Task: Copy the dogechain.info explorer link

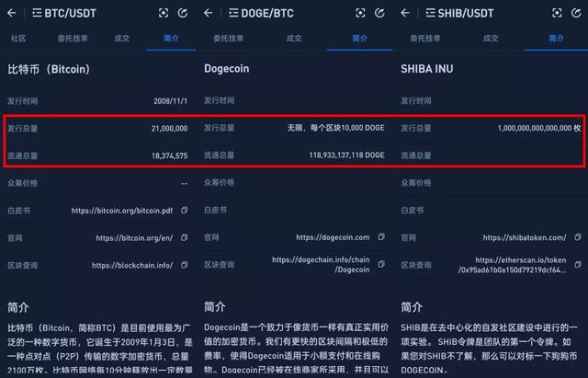Action: coord(381,264)
